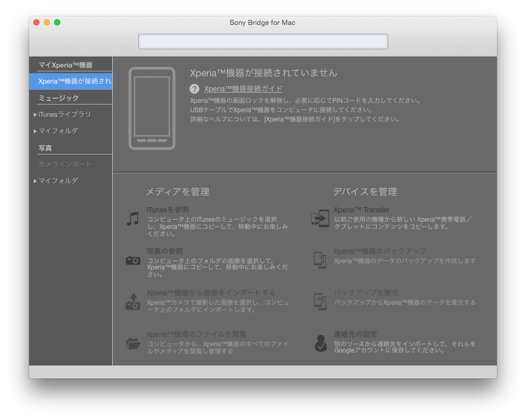The height and width of the screenshot is (420, 526).
Task: Click the 写真 sidebar header
Action: click(45, 148)
